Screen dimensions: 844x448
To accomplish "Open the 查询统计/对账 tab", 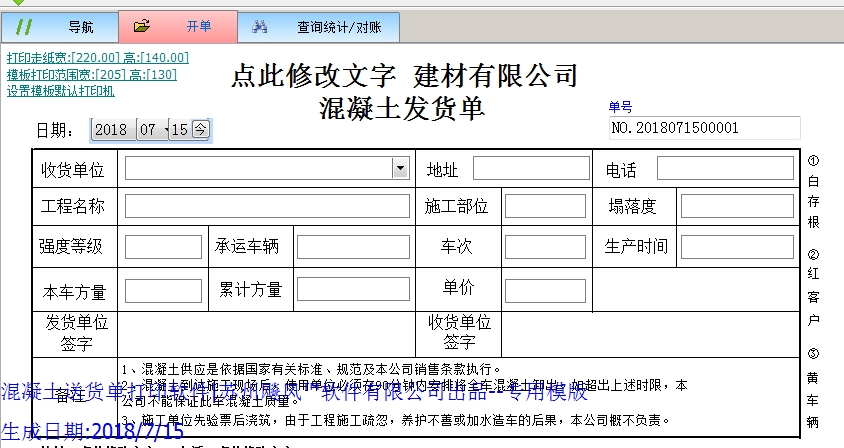I will [319, 27].
